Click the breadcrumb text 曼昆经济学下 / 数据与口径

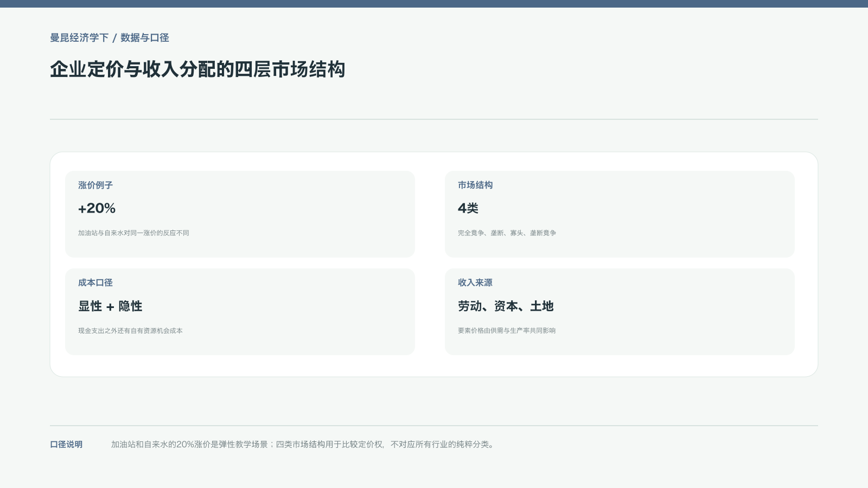110,37
